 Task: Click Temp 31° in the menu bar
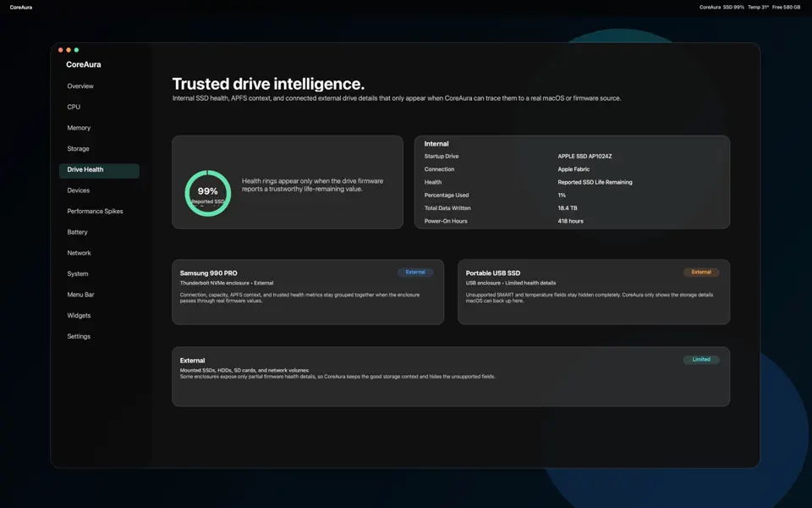(758, 8)
